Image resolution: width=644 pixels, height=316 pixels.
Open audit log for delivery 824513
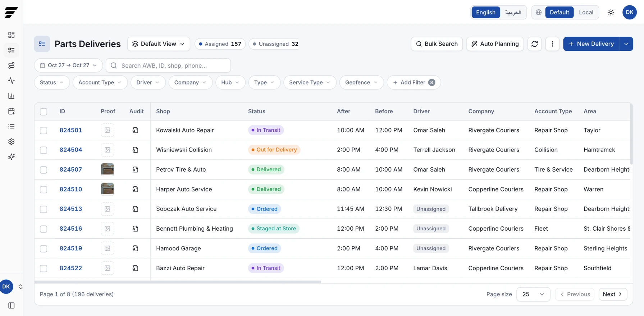pyautogui.click(x=136, y=209)
